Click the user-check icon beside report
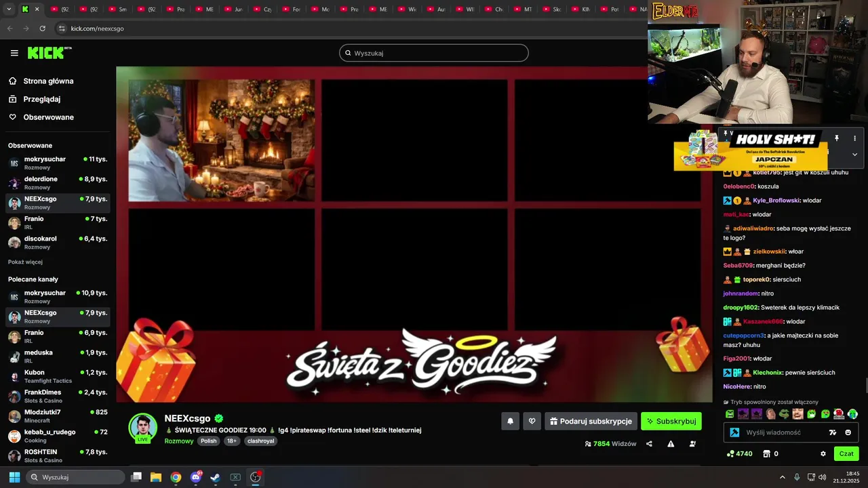868x488 pixels. tap(692, 444)
